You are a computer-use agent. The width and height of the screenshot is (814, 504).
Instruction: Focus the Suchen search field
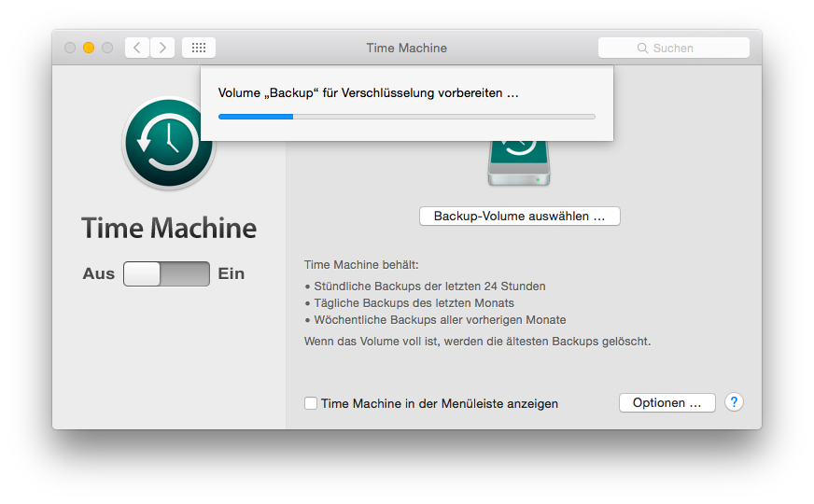tap(674, 48)
